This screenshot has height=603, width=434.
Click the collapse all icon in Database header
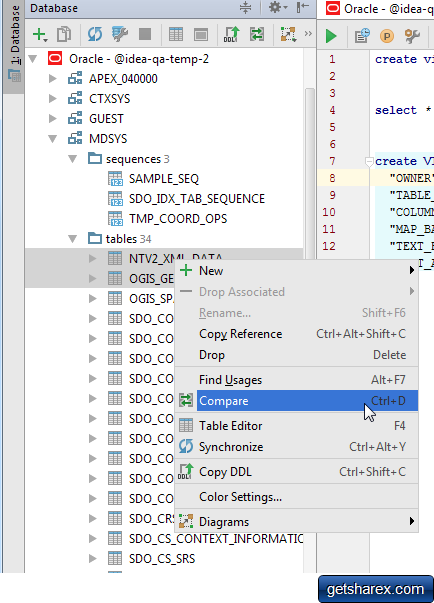point(245,7)
